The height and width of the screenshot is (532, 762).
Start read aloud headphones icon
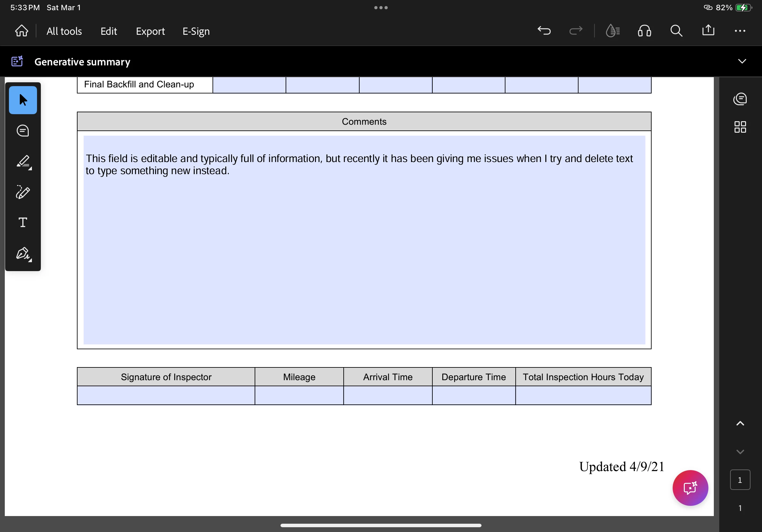pyautogui.click(x=644, y=31)
